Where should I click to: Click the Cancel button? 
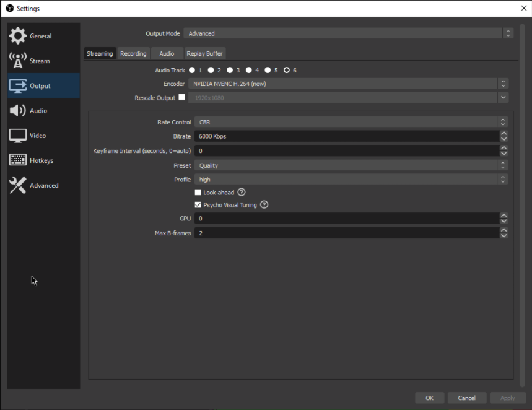pyautogui.click(x=466, y=398)
